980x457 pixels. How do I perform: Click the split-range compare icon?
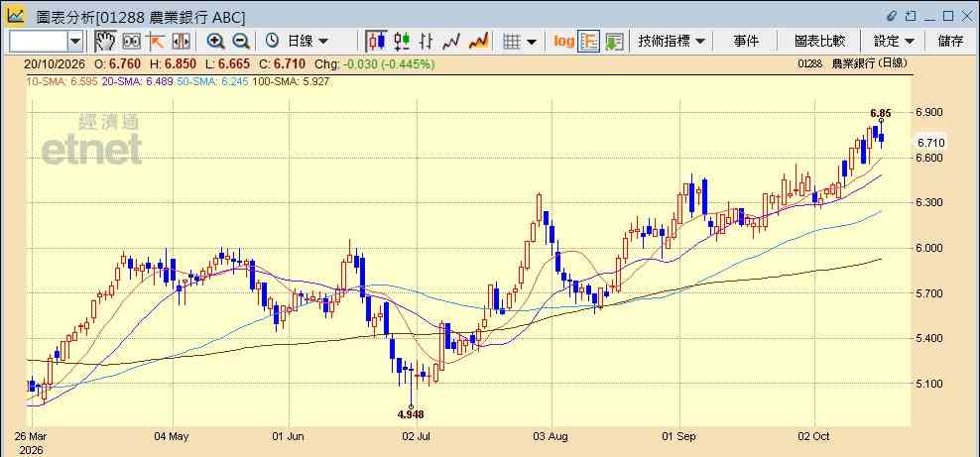point(181,42)
